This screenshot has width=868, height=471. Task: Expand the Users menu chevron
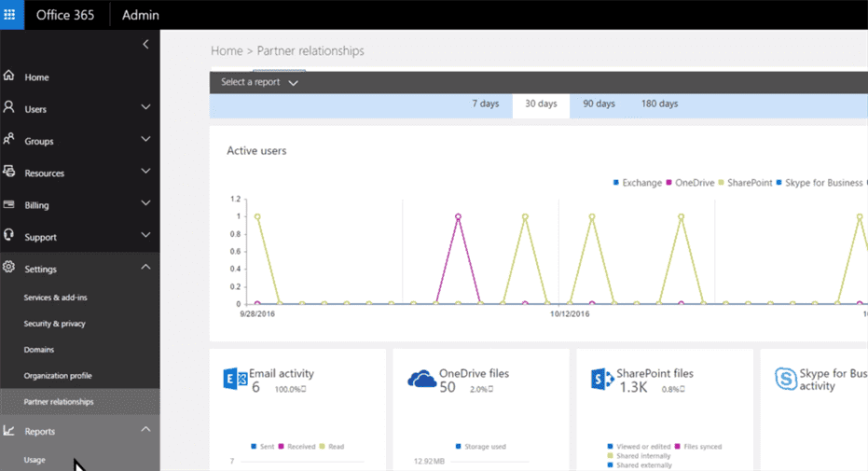(145, 107)
